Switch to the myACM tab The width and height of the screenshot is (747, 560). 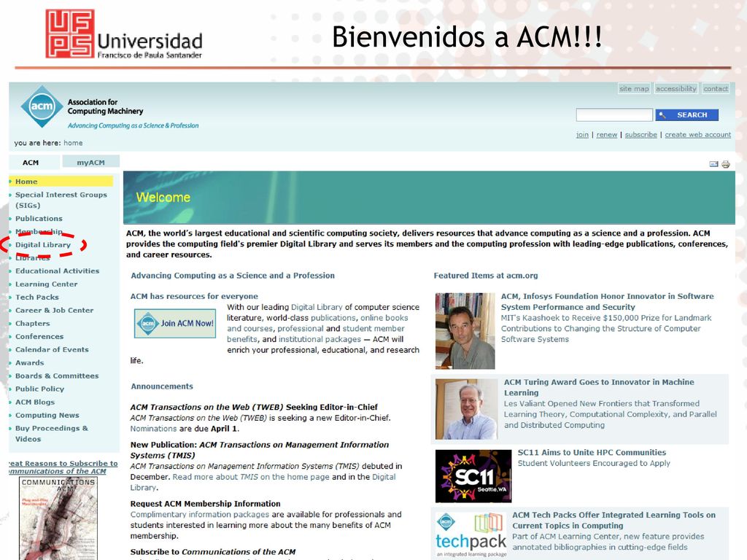90,163
